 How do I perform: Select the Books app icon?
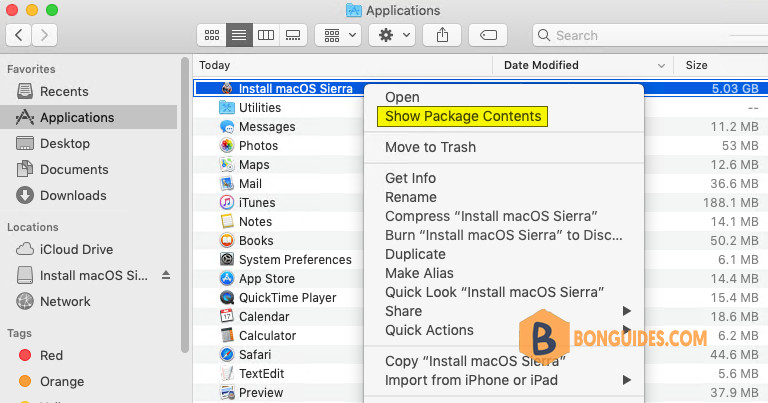[x=227, y=240]
